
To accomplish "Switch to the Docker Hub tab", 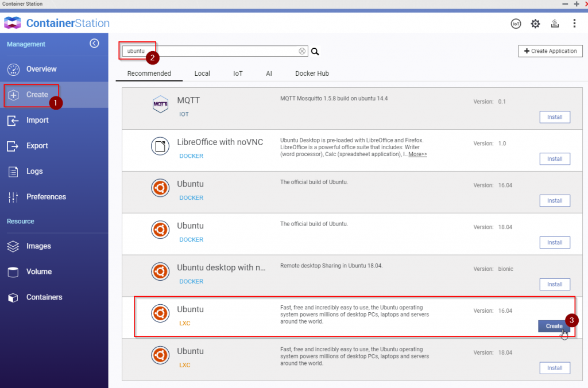I will [x=312, y=73].
